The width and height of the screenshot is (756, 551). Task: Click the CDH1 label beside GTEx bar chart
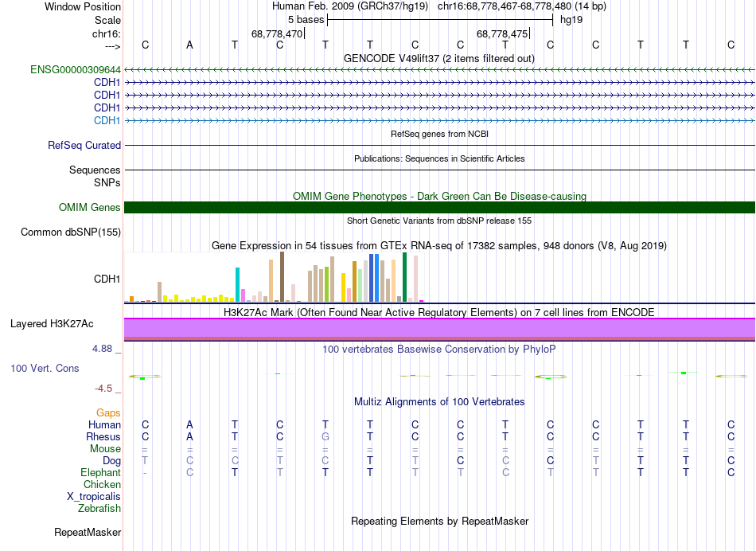[107, 279]
